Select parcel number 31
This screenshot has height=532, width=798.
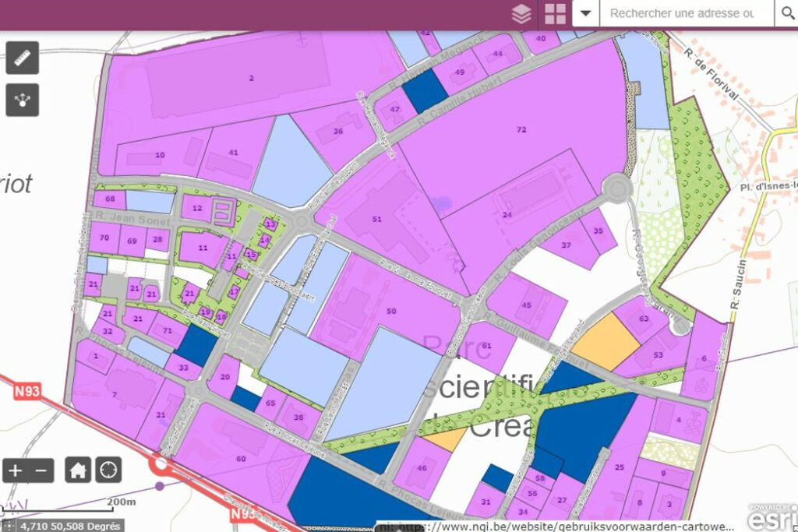coord(486,502)
